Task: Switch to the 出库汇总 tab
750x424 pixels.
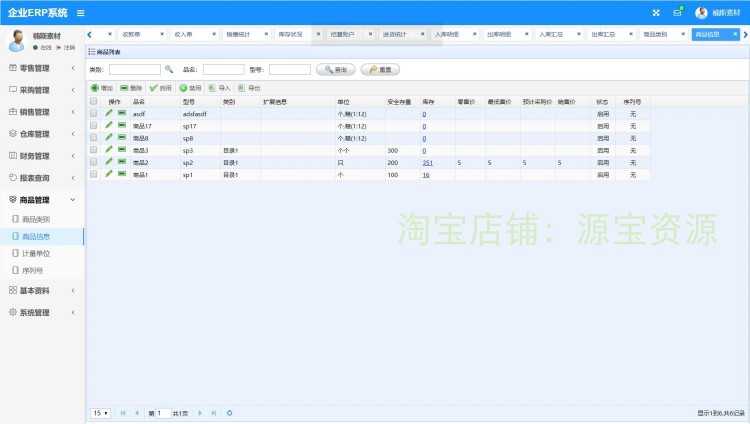Action: click(x=603, y=34)
